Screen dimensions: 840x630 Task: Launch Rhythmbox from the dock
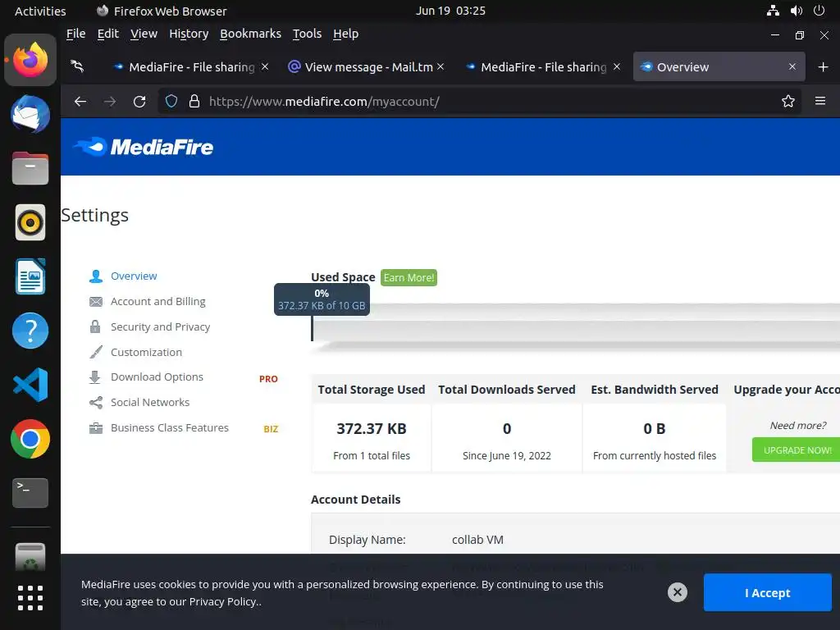[30, 222]
